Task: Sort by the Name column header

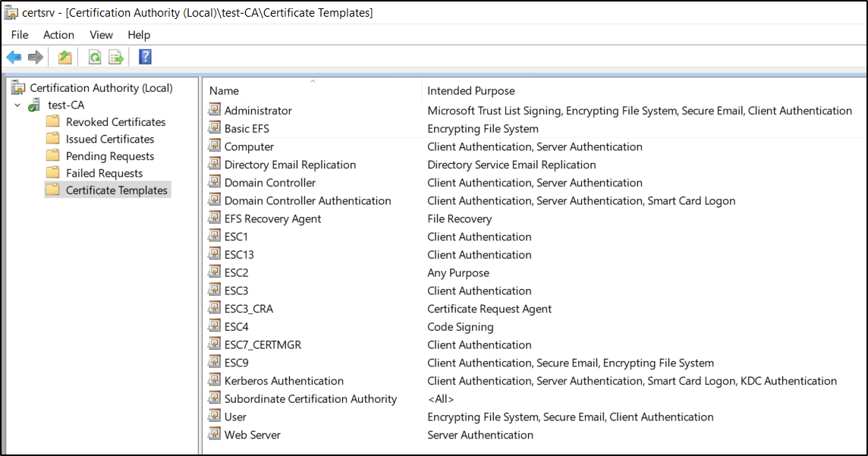Action: 224,91
